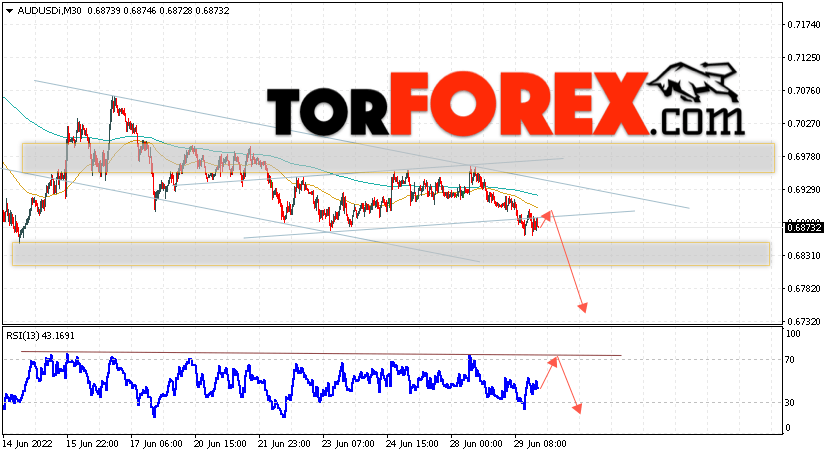Click the 24 Jun 15:00 time label

click(412, 443)
